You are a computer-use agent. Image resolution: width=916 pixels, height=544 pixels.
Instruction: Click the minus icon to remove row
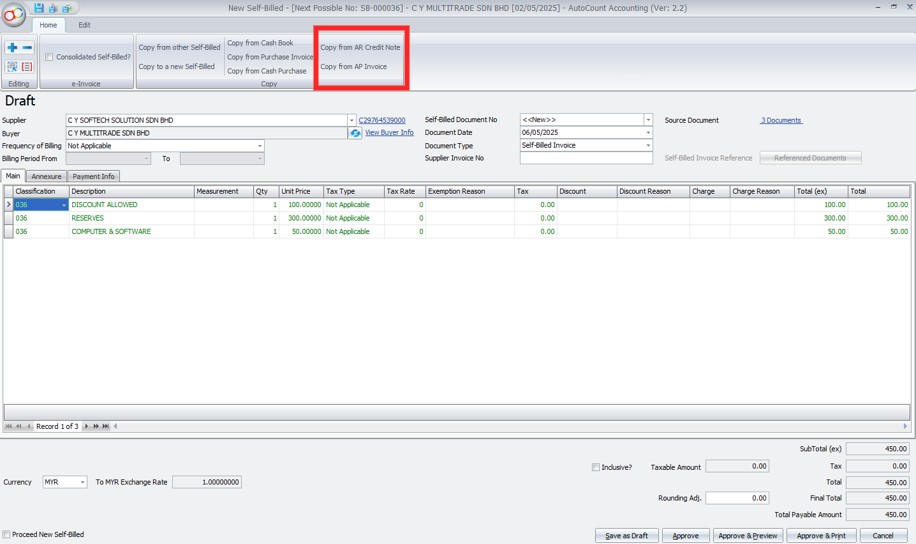coord(27,48)
